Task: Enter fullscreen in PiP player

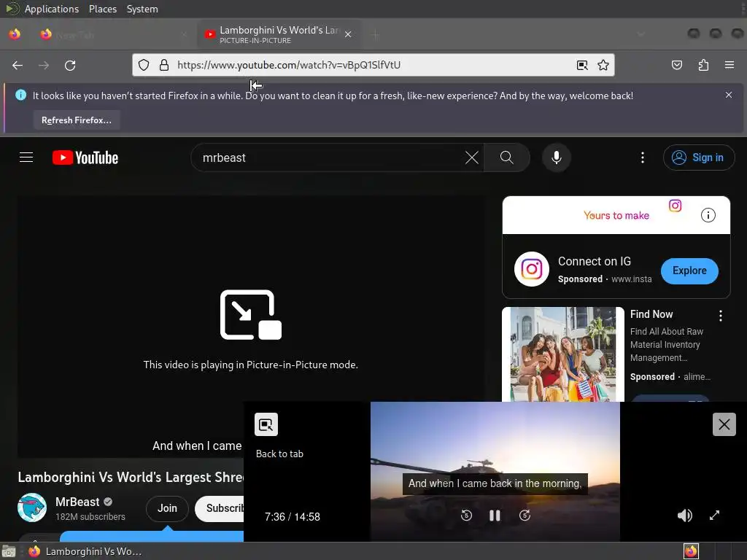Action: click(x=714, y=516)
